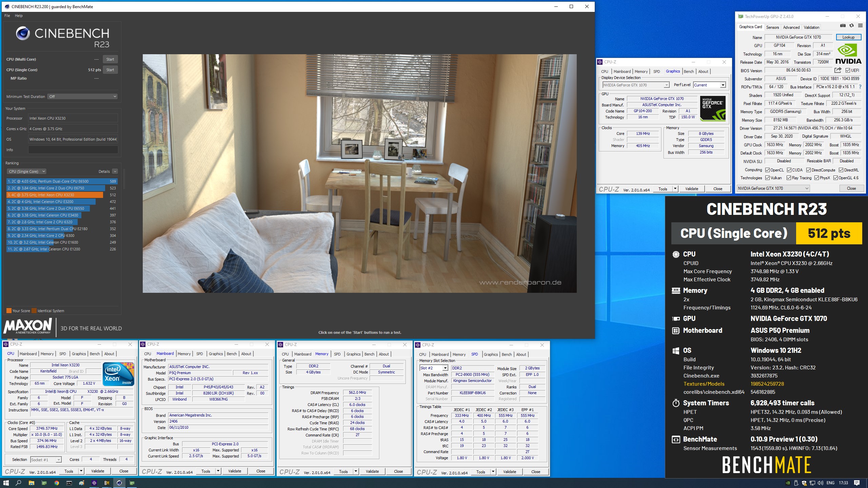This screenshot has height=488, width=868.
Task: Open the Minimum Test Duration dropdown
Action: click(x=82, y=97)
